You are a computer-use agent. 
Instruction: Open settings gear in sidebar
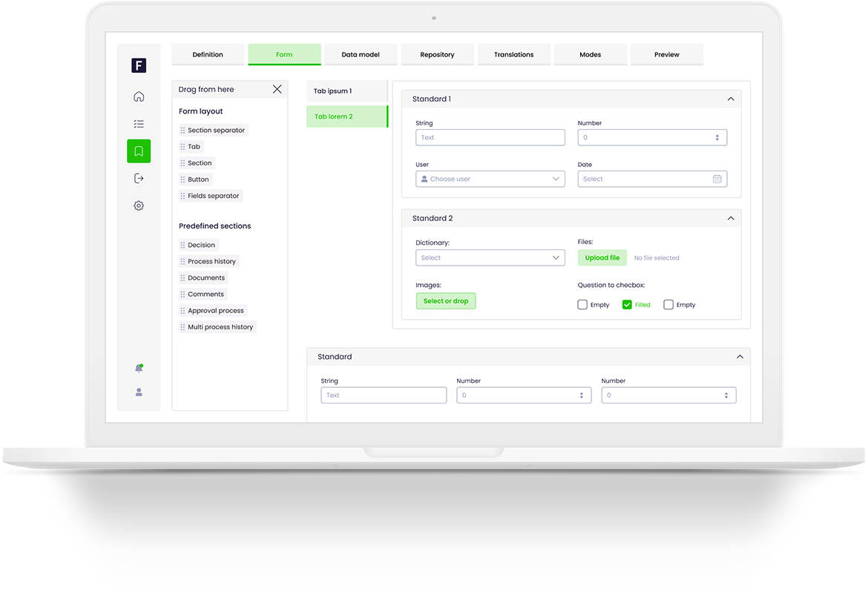coord(139,205)
